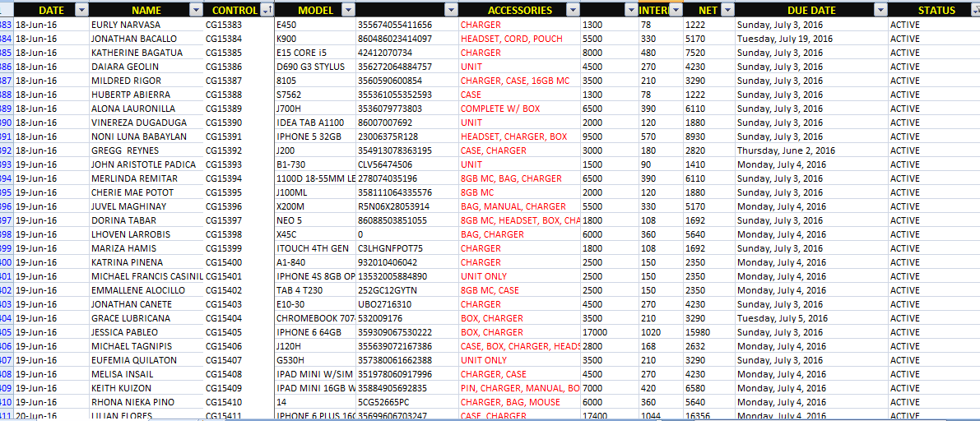Select control number CG15409
This screenshot has width=980, height=421.
[x=239, y=388]
